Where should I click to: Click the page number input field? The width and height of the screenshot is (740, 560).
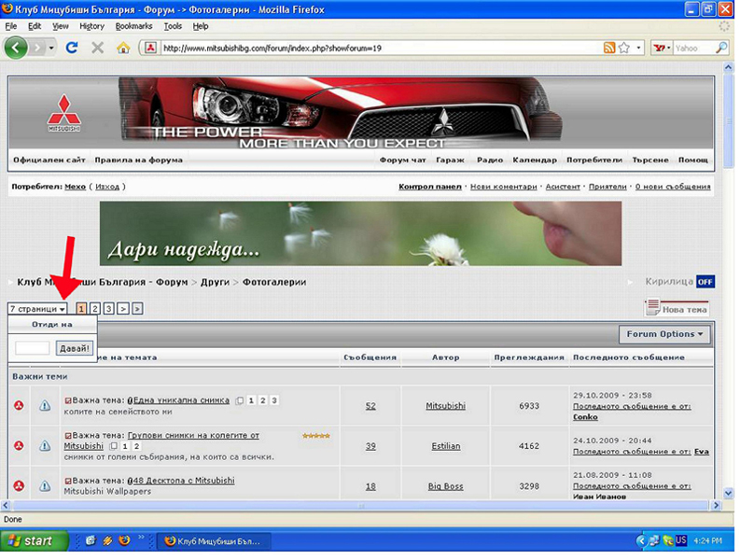(x=33, y=349)
